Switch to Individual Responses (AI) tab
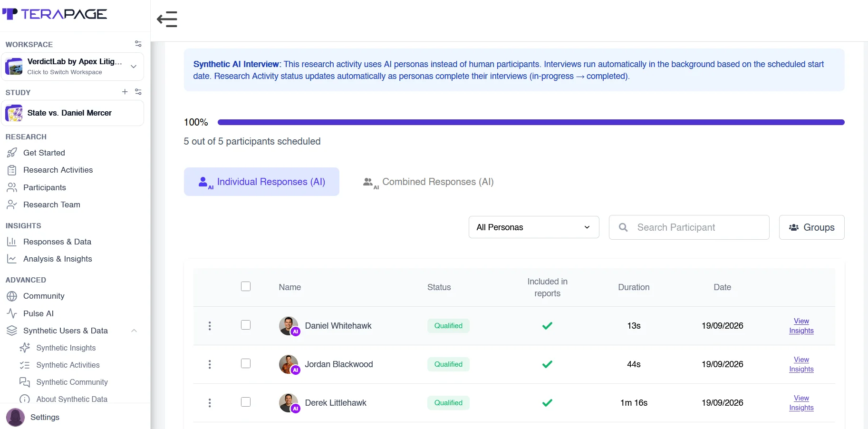 point(261,182)
